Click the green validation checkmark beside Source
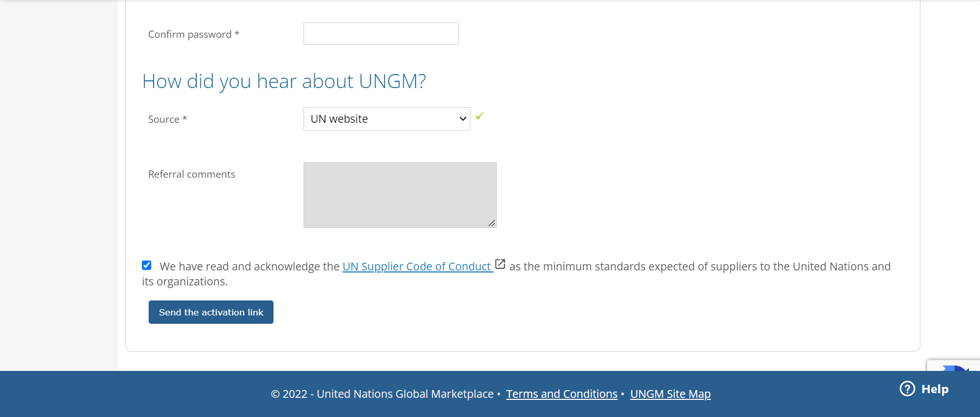Screen dimensions: 980x417 480,116
